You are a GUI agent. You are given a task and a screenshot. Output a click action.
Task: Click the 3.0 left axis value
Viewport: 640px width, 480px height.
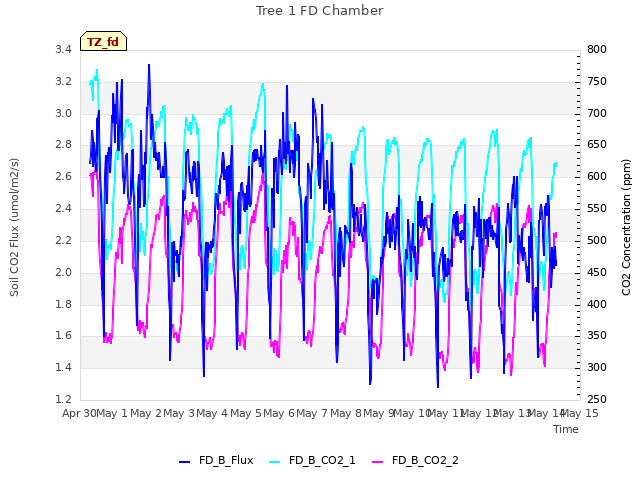coord(63,113)
